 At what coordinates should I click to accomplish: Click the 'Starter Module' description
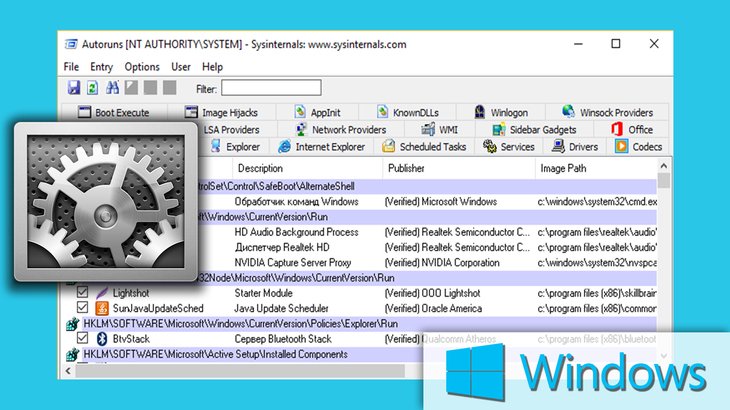coord(264,293)
